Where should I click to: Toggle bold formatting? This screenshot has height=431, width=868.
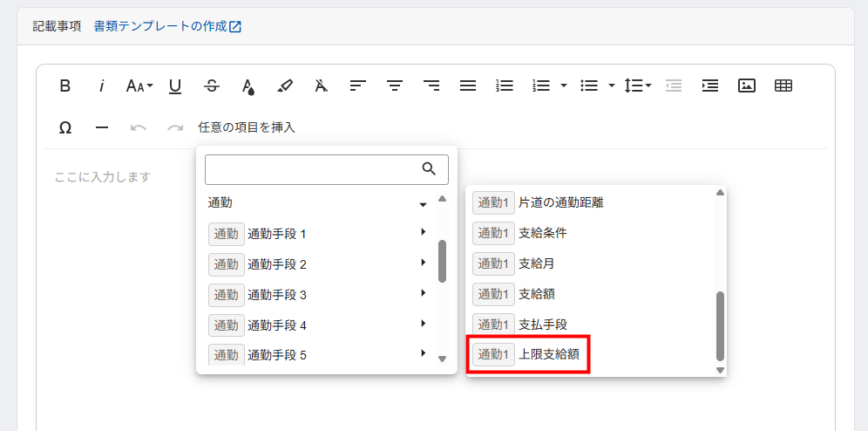coord(65,86)
